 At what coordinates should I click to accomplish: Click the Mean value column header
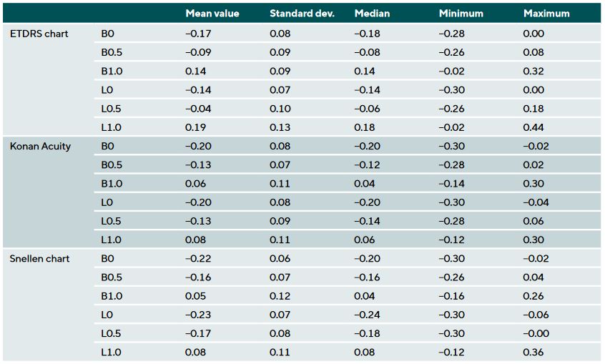[212, 14]
